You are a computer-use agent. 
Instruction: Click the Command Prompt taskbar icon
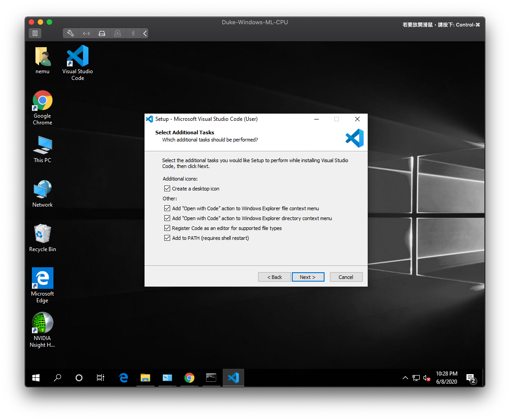click(211, 378)
